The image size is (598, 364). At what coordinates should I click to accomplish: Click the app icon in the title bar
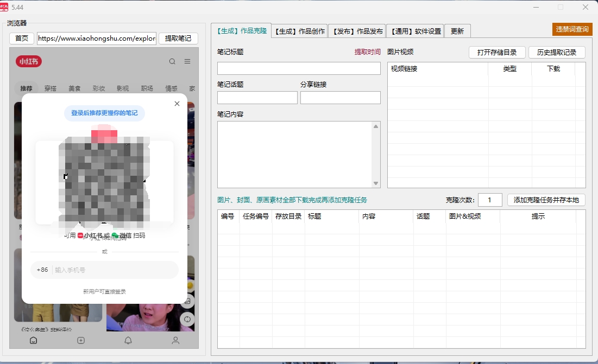click(4, 7)
